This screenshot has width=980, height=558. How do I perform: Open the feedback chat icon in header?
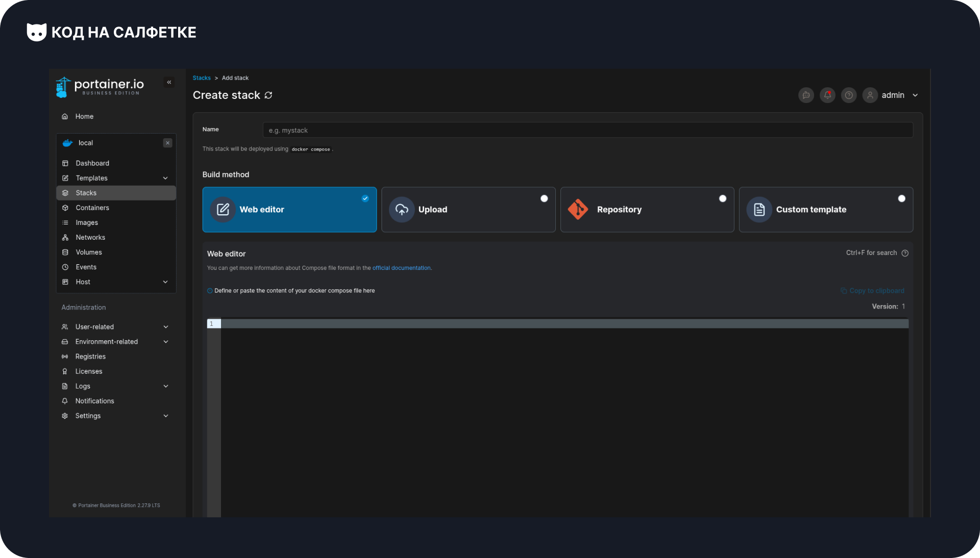pos(806,95)
